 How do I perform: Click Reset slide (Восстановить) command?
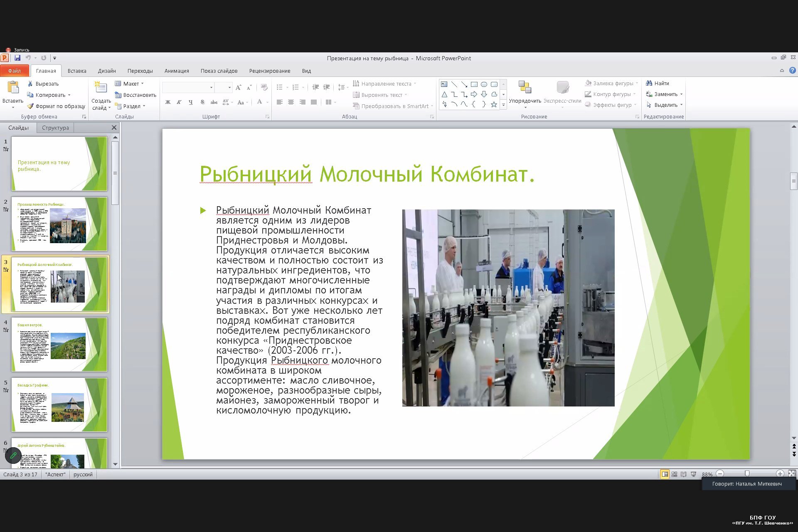(135, 95)
